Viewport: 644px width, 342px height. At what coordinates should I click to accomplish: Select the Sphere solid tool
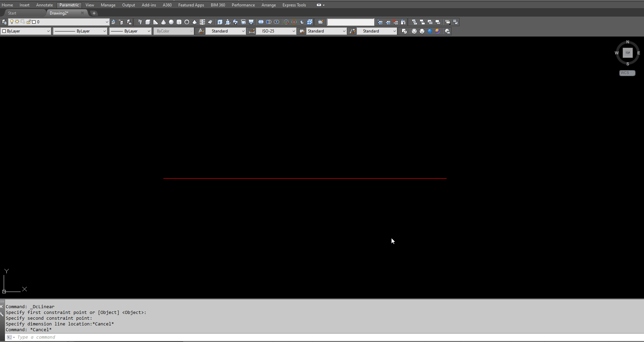[171, 22]
